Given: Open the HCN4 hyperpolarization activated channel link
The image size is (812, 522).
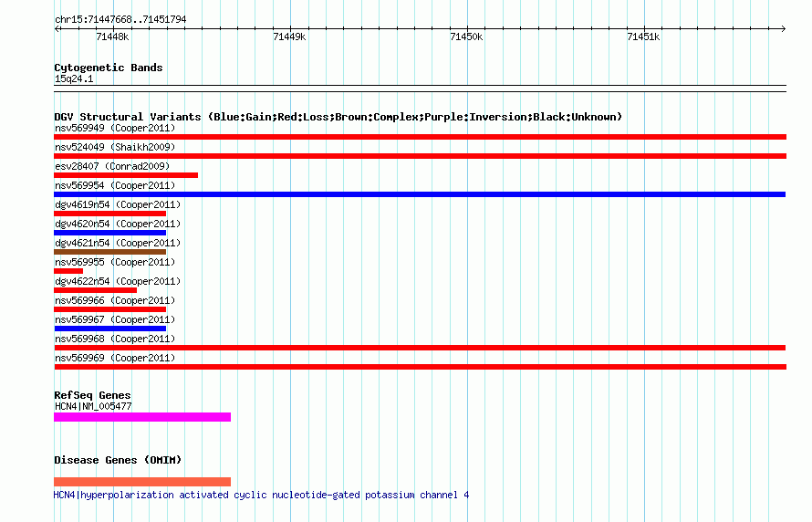Looking at the screenshot, I should (261, 495).
